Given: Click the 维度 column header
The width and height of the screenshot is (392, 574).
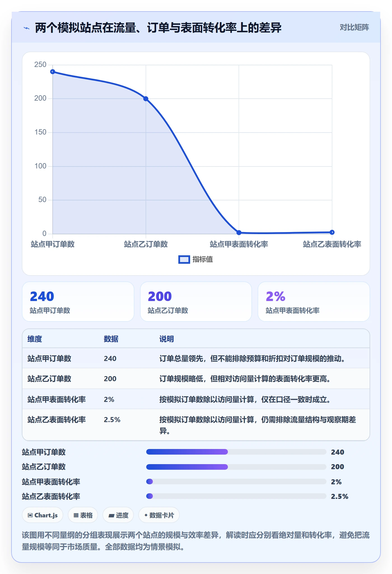Looking at the screenshot, I should point(35,339).
